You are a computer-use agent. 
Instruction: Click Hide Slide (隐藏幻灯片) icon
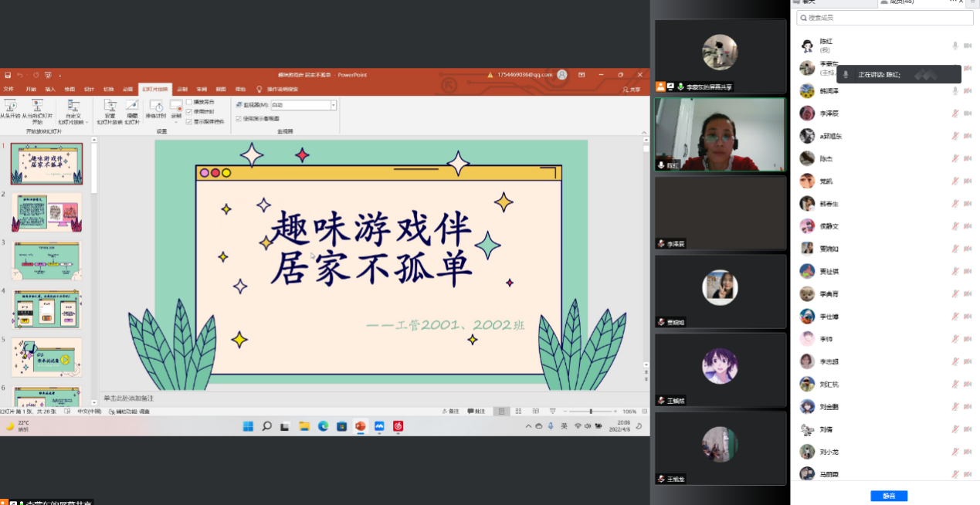pos(132,107)
